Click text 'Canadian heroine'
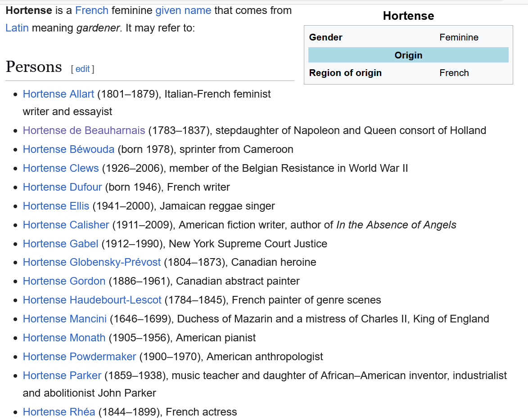 274,262
